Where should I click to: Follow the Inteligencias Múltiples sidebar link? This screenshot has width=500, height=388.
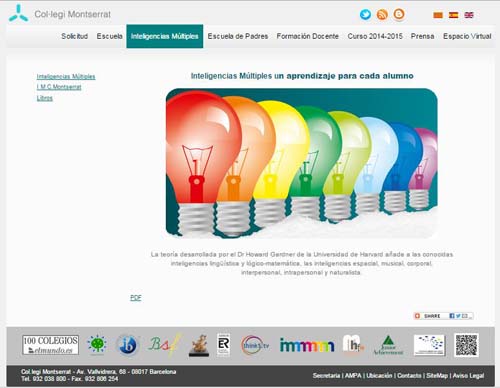pos(66,76)
